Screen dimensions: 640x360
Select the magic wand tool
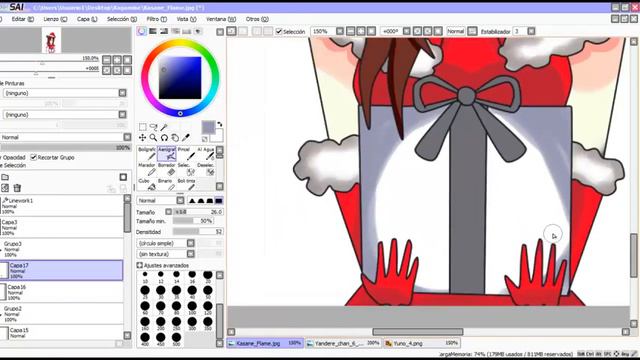(164, 127)
